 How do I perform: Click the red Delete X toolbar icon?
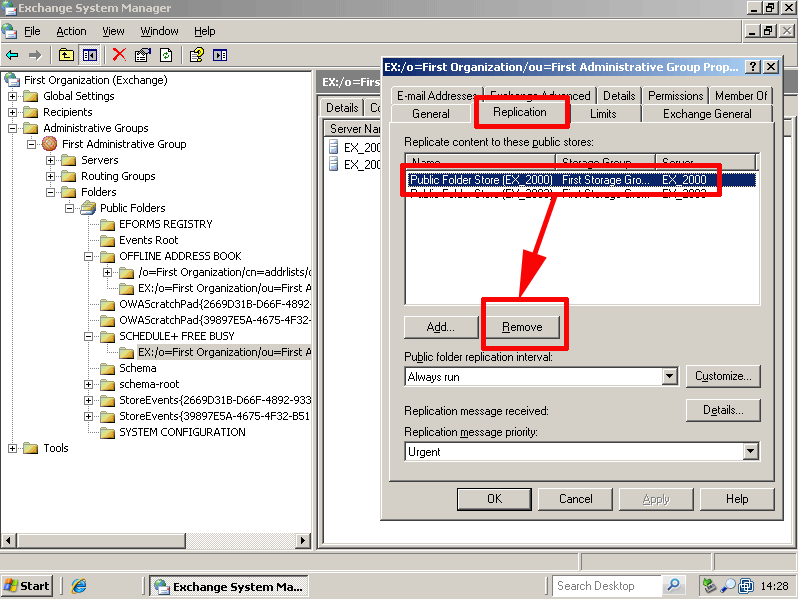(x=120, y=54)
